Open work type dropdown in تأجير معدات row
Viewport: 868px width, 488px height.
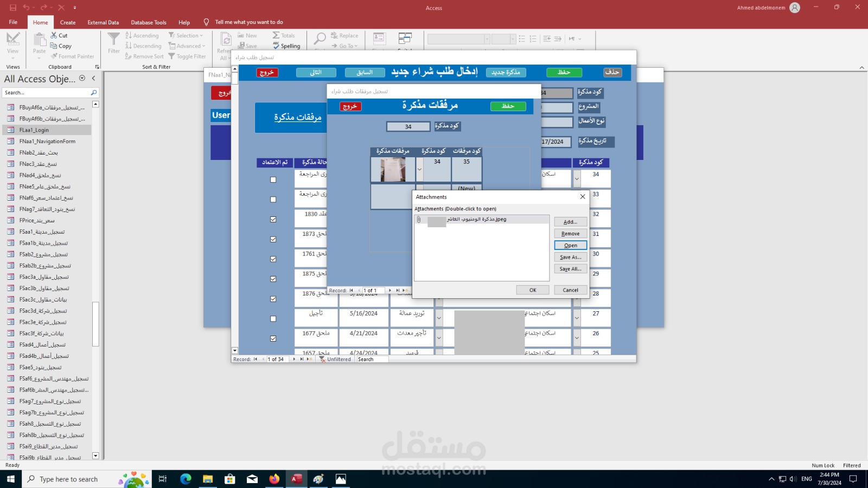tap(439, 337)
